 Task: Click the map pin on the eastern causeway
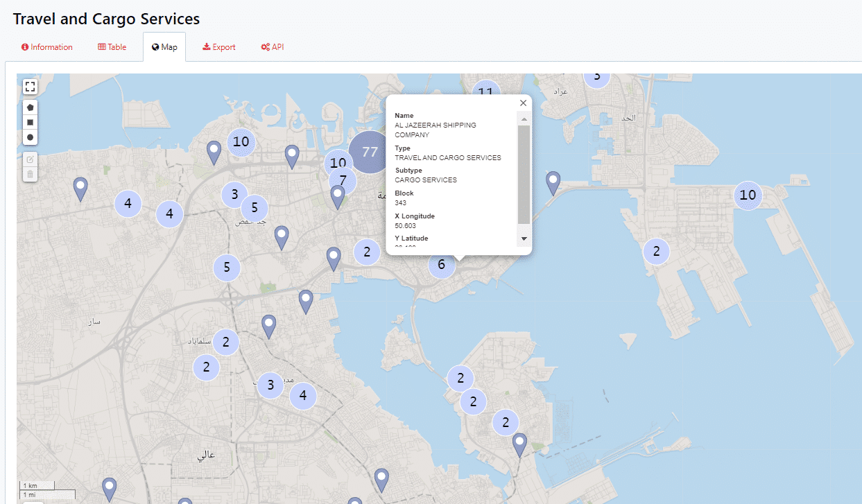coord(553,182)
